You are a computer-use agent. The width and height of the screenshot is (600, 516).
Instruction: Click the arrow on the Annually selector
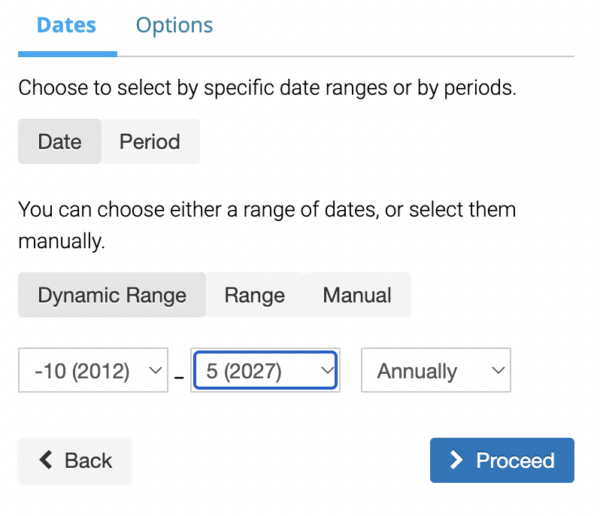(x=498, y=371)
